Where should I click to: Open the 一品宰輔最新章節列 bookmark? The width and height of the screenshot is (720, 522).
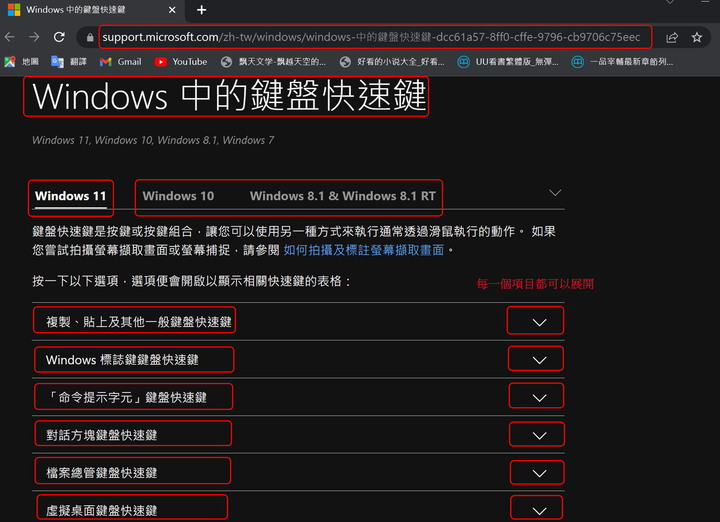pos(622,62)
